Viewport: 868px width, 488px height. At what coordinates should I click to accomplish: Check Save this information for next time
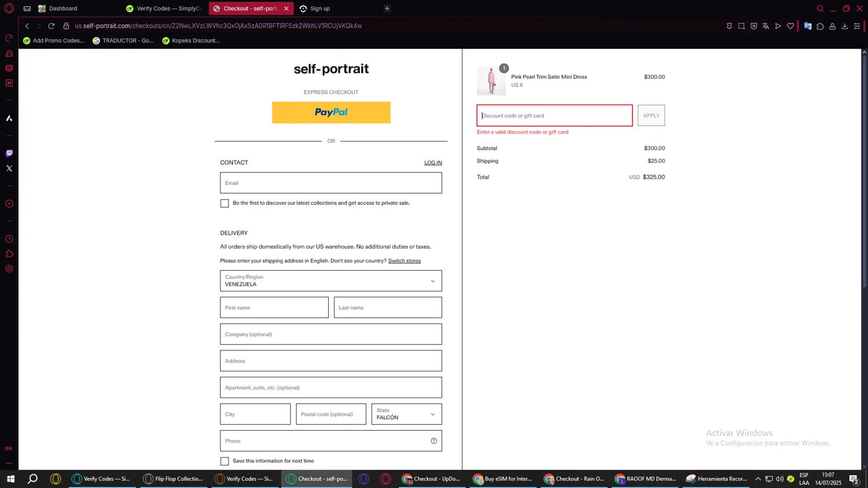(225, 461)
